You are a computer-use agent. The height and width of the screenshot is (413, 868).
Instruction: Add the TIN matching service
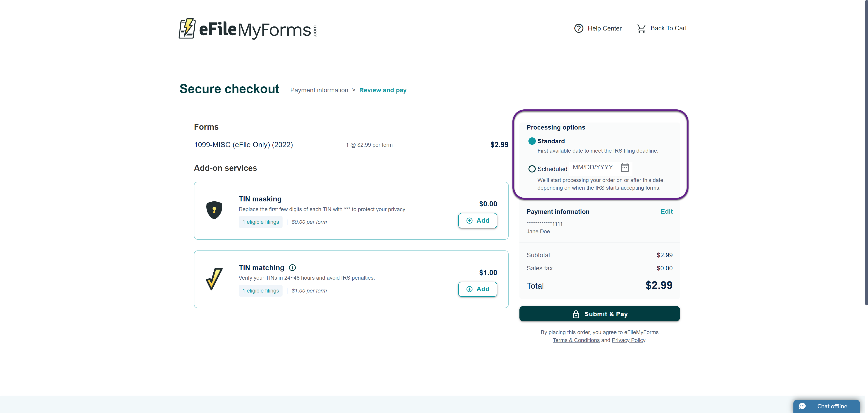point(477,289)
